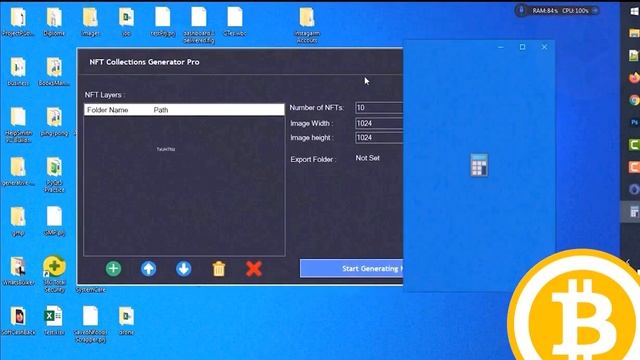Image resolution: width=640 pixels, height=360 pixels.
Task: Open the Chrome taskbar icon
Action: (634, 100)
